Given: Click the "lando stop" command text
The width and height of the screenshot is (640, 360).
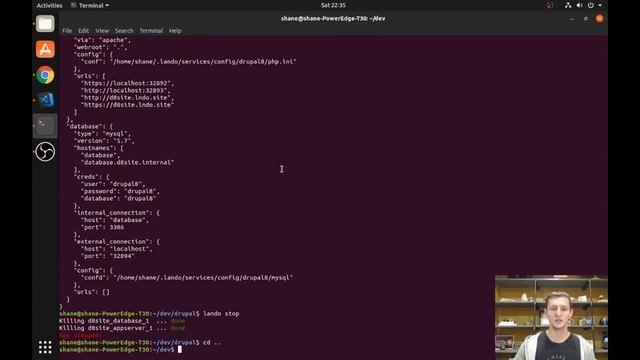Looking at the screenshot, I should pos(221,314).
